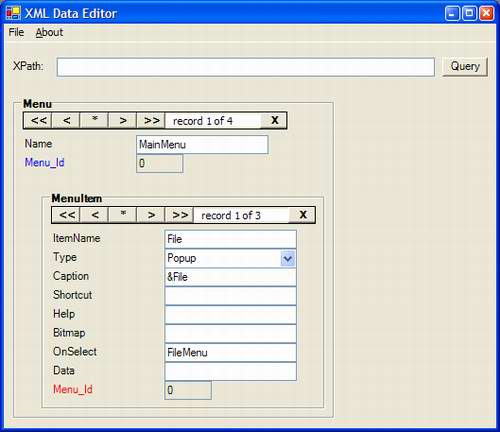The height and width of the screenshot is (432, 500).
Task: Go to first MenuItem record
Action: pyautogui.click(x=66, y=215)
